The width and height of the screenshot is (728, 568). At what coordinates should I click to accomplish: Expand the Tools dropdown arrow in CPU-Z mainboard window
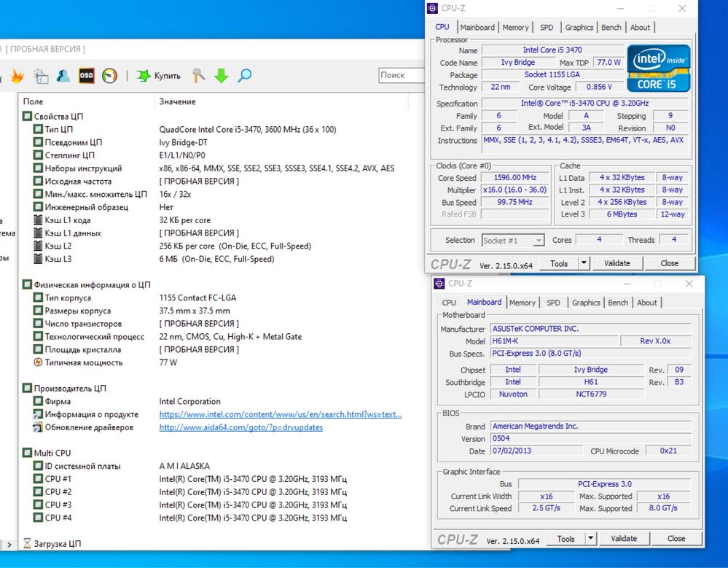coord(590,539)
